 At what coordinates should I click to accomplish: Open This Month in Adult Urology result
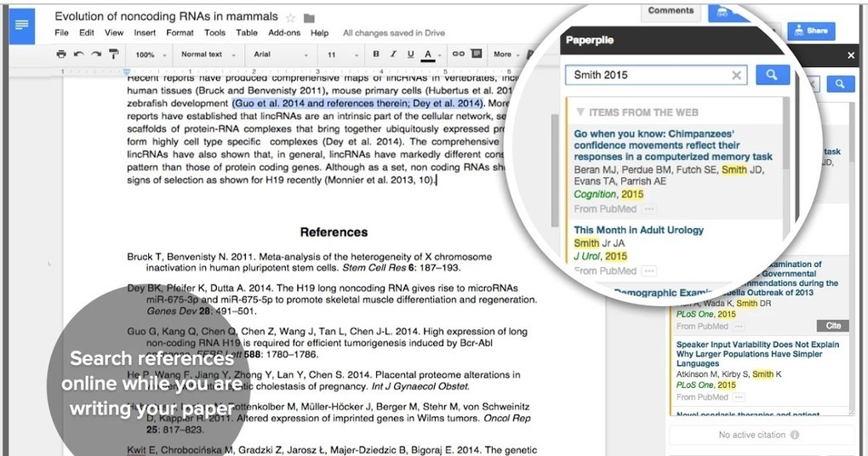(638, 231)
